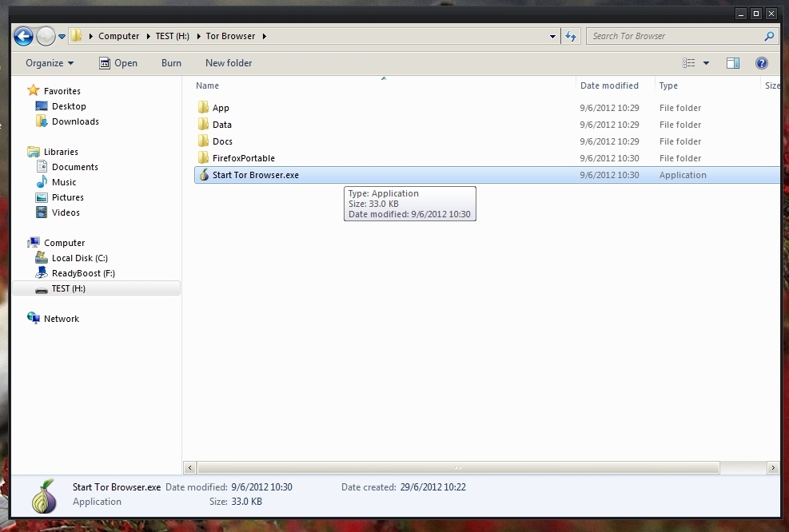Click the Network icon in the sidebar
The height and width of the screenshot is (532, 789).
[x=34, y=318]
